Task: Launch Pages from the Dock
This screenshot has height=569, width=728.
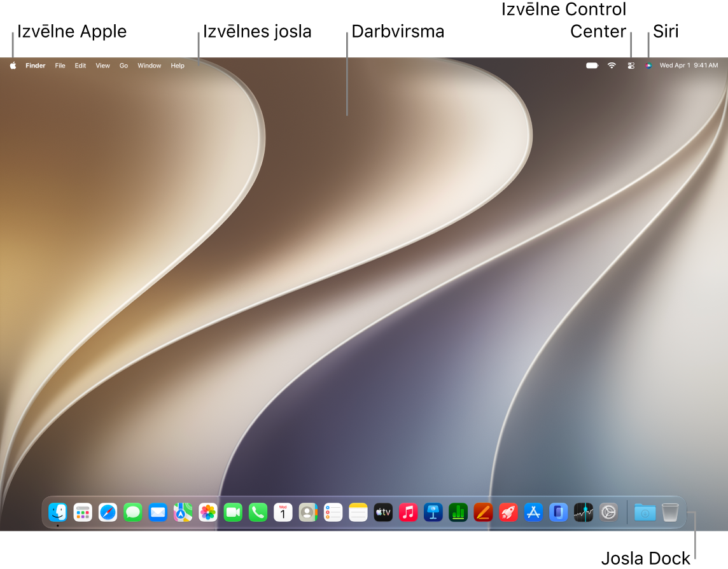Action: point(484,512)
